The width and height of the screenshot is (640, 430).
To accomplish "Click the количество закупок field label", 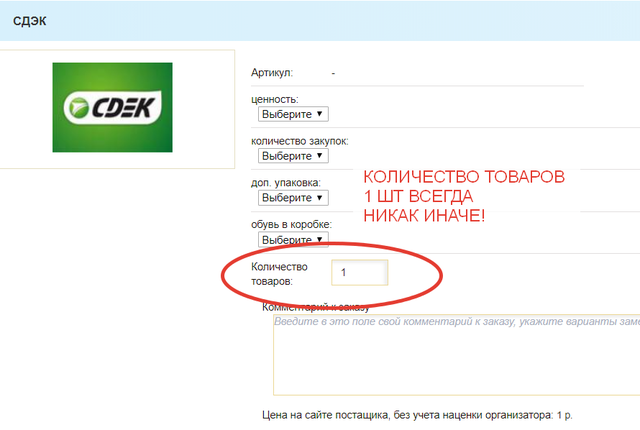I will (299, 142).
